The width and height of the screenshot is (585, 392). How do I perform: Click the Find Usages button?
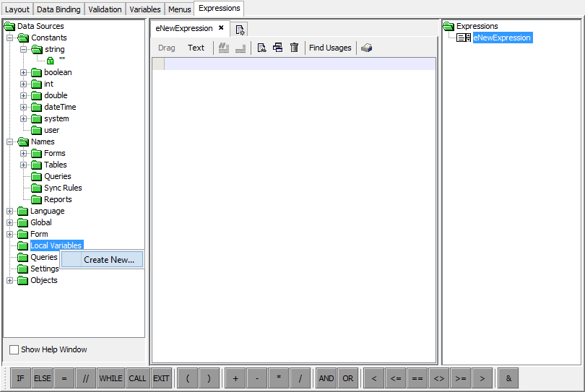point(330,48)
